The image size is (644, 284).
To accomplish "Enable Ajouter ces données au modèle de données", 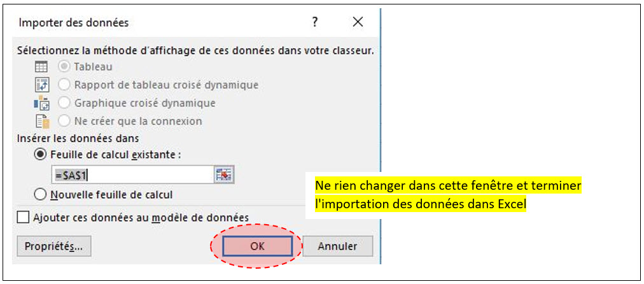I will point(24,218).
